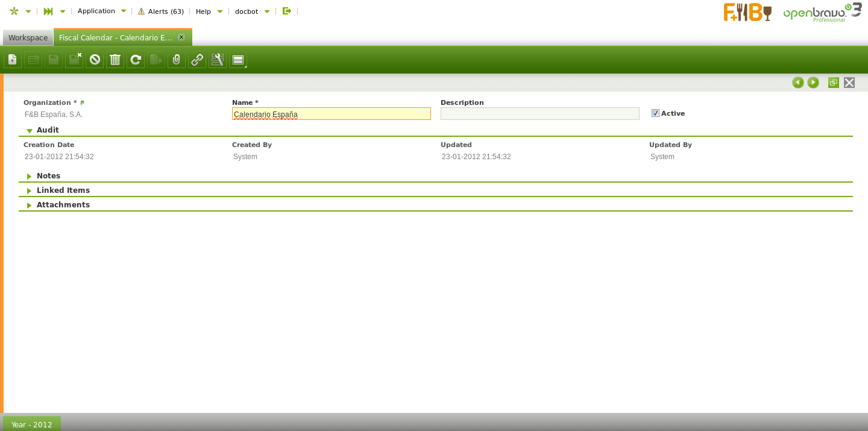Click the Delete trash can icon
Viewport: 868px width, 431px height.
coord(115,60)
